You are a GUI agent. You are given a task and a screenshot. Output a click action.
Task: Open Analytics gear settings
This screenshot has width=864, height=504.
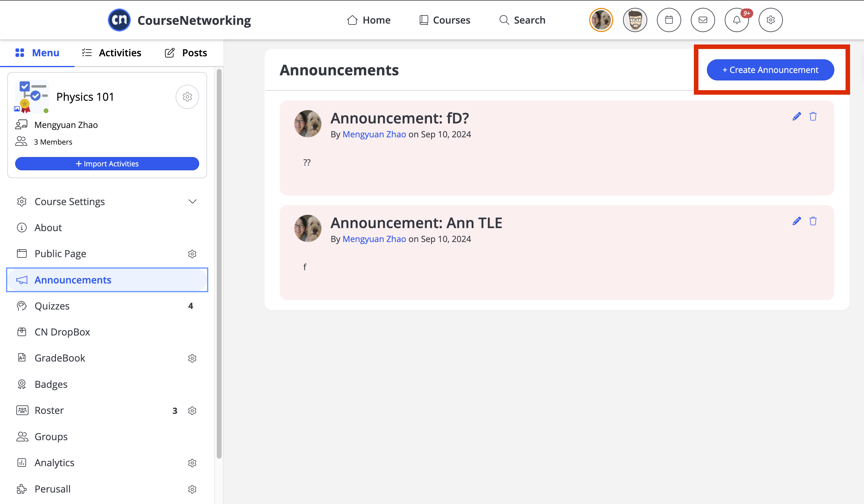[192, 463]
